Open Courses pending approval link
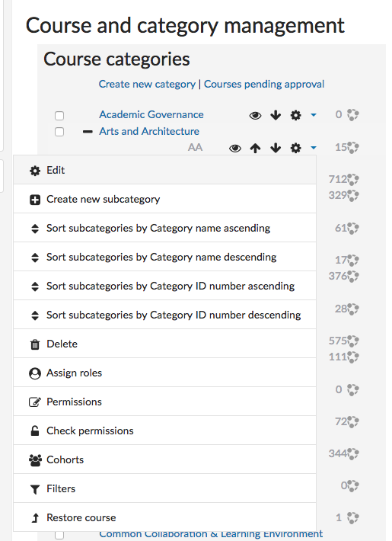Image resolution: width=392 pixels, height=541 pixels. coord(264,84)
